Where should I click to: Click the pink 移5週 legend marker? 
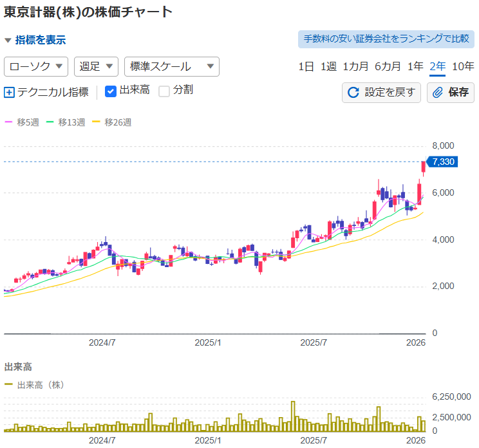tap(9, 122)
